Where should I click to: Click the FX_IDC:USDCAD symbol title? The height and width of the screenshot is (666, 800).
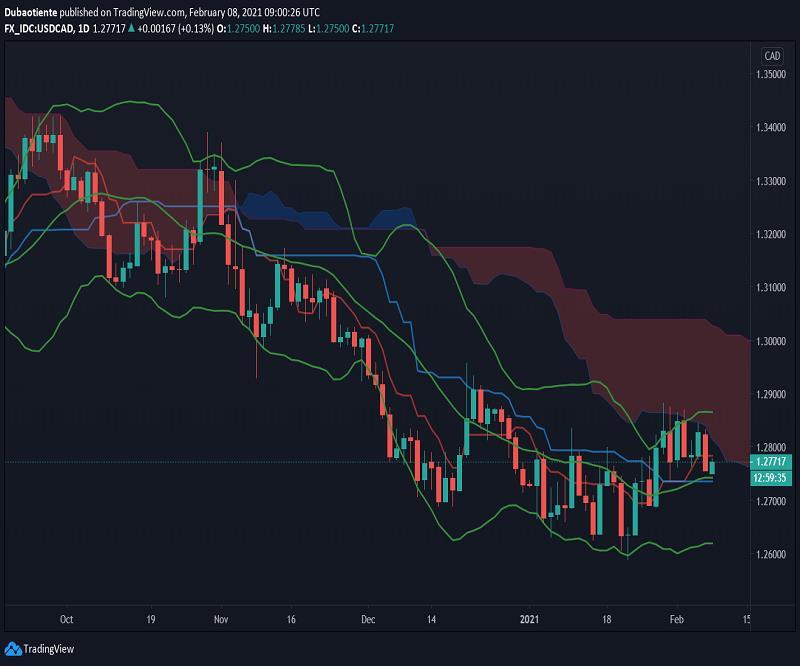[x=38, y=29]
